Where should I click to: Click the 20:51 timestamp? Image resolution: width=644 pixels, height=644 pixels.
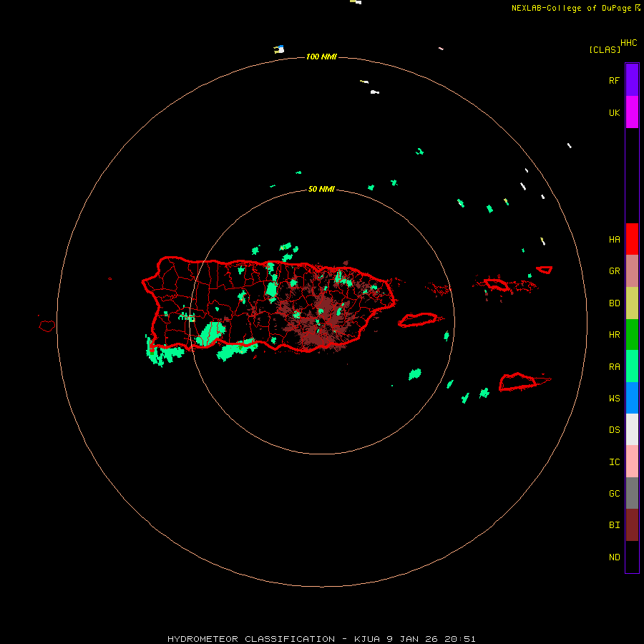(x=460, y=639)
